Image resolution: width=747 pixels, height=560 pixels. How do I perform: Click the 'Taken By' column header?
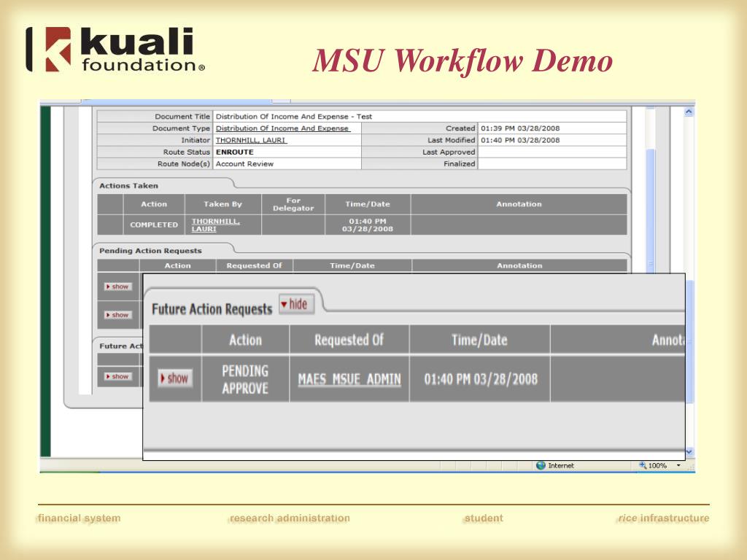[x=222, y=204]
